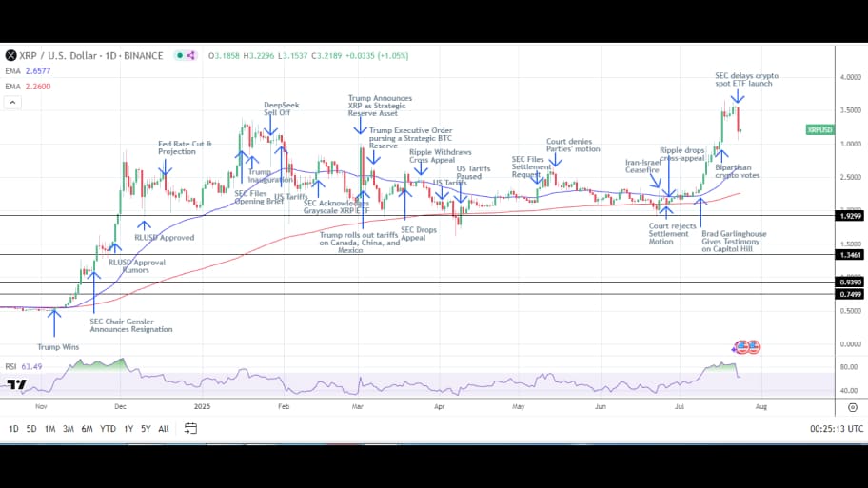868x488 pixels.
Task: Click 'Trump Announces XRP as Strategic Reserve Asset' text
Action: (x=380, y=106)
